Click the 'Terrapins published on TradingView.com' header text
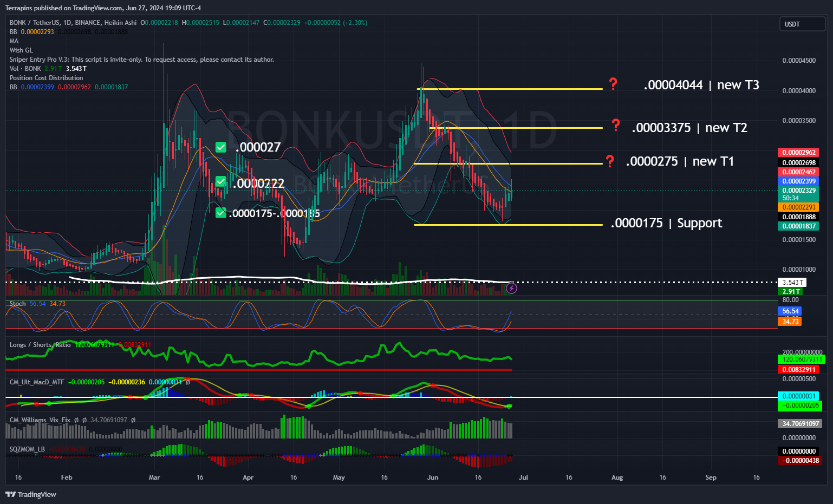 [x=64, y=8]
